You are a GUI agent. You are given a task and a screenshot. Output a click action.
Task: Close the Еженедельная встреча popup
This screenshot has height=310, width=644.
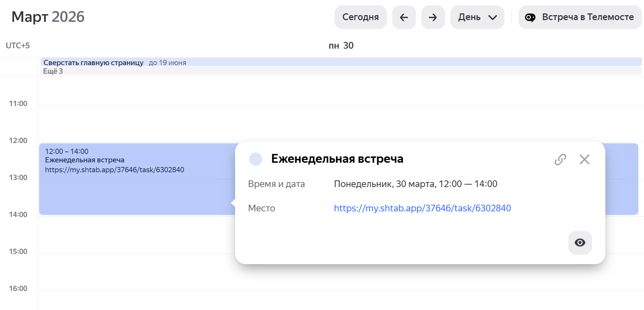pos(584,160)
